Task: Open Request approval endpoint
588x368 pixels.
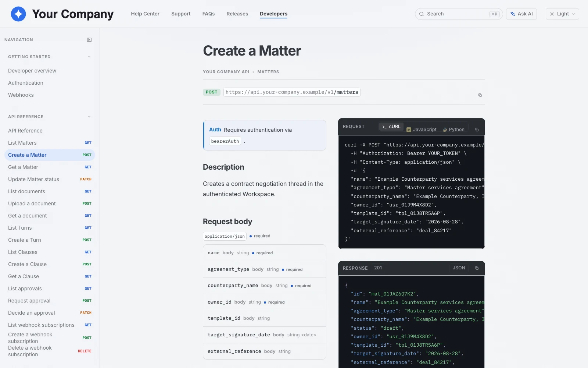Action: tap(50, 301)
